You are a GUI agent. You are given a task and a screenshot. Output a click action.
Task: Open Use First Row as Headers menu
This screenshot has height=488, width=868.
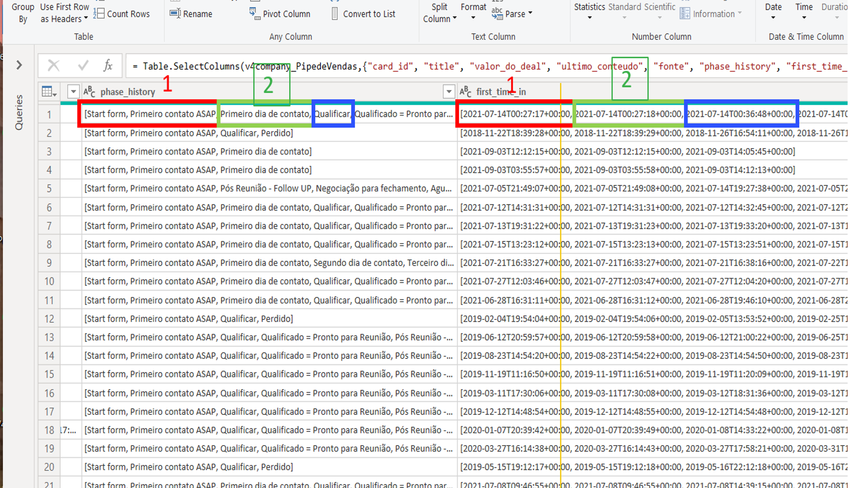pos(65,13)
